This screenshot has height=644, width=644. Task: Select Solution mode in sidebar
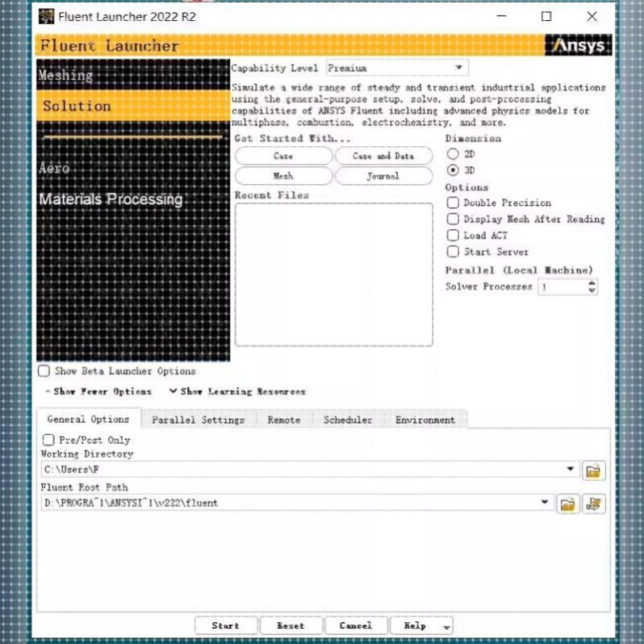pyautogui.click(x=133, y=106)
